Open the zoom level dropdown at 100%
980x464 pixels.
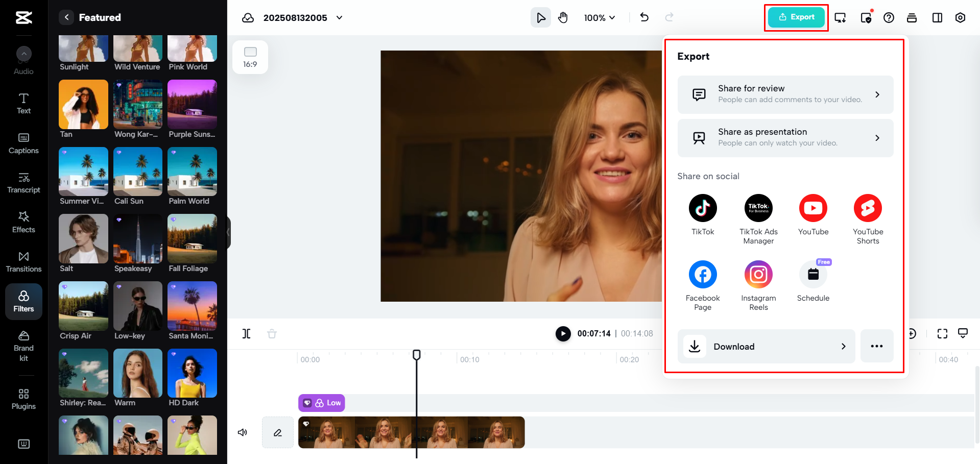coord(599,17)
